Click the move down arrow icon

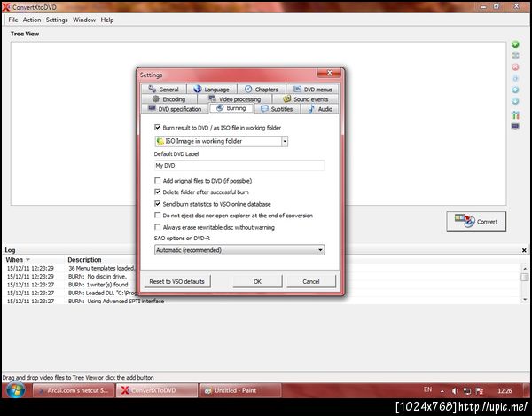(515, 101)
